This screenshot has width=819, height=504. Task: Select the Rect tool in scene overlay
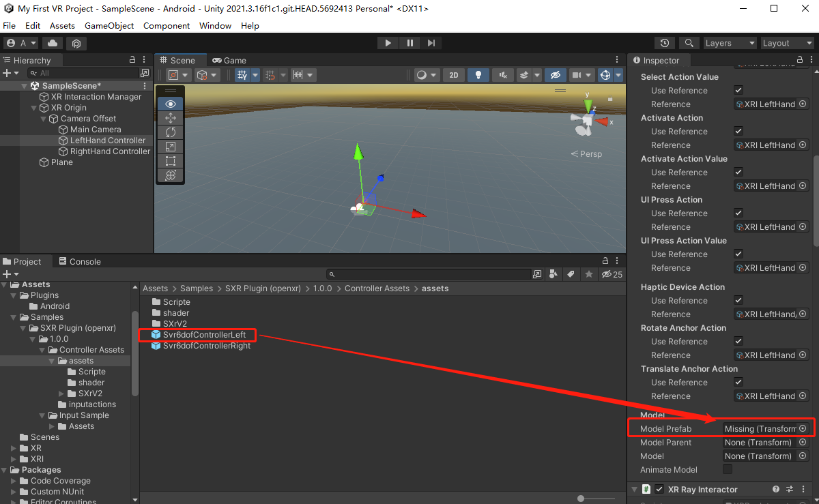(171, 161)
